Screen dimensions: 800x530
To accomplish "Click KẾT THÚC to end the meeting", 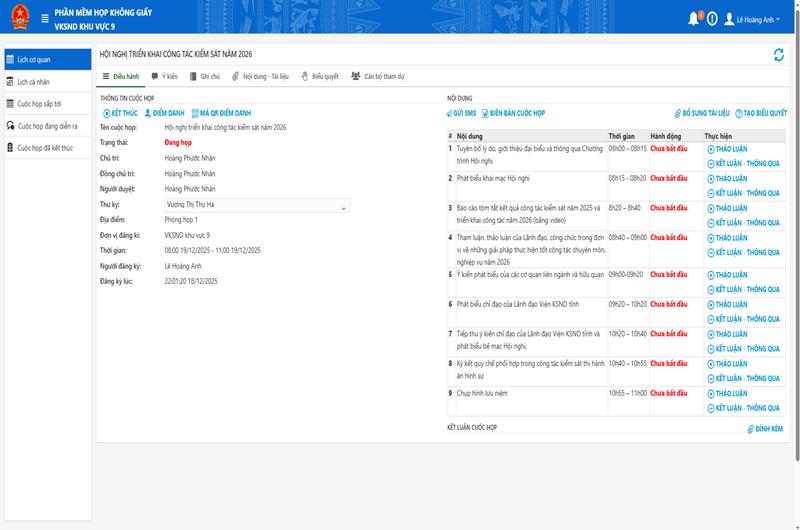I will pos(121,113).
